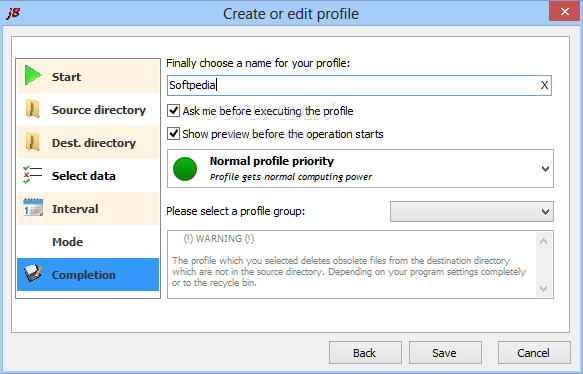Click the Completion pencil icon
Screen dimensions: 583x374
pyautogui.click(x=33, y=274)
